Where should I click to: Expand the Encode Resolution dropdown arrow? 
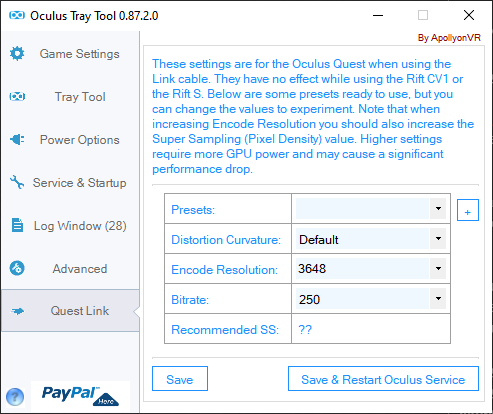438,269
